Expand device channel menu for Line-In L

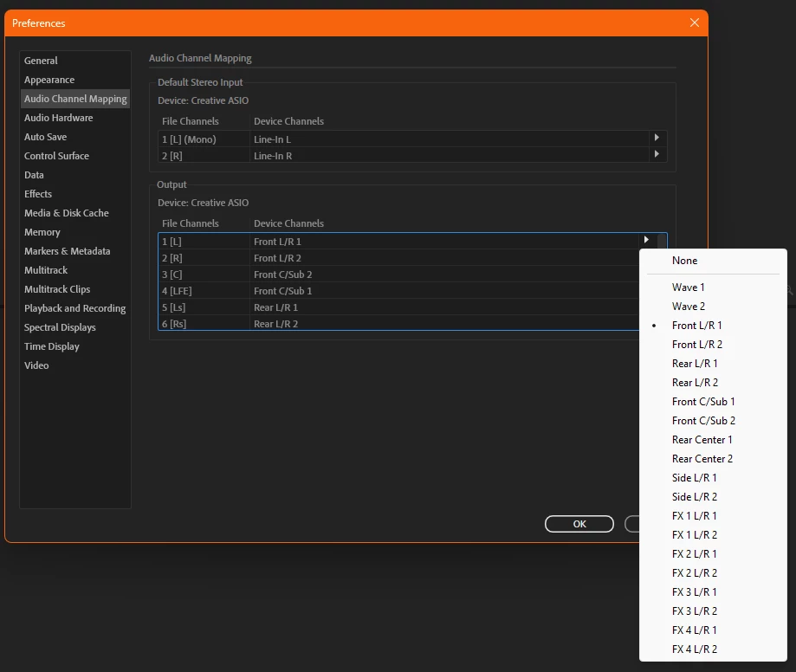(657, 138)
